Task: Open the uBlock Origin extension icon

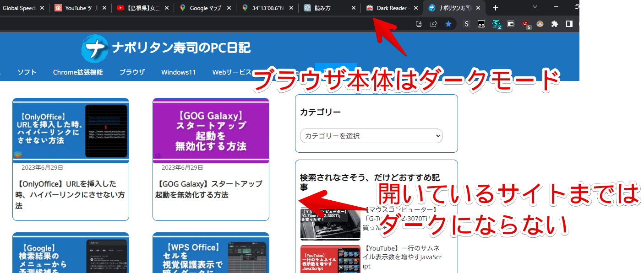Action: tap(526, 25)
